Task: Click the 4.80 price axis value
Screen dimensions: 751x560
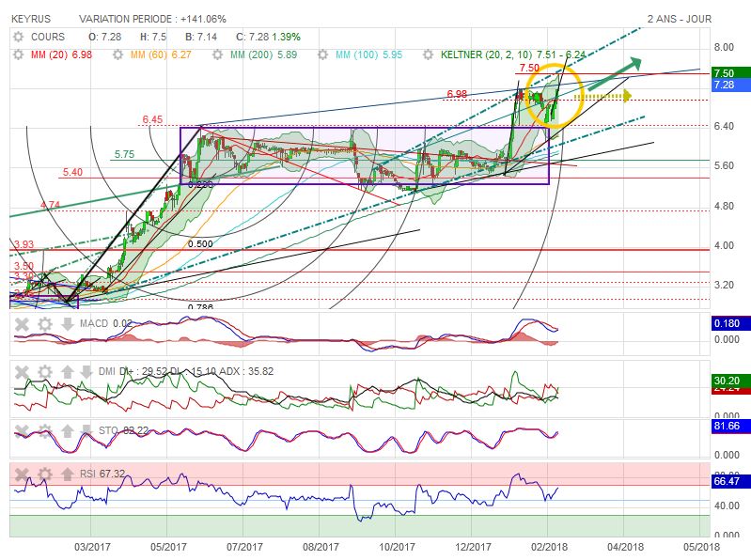Action: 724,207
